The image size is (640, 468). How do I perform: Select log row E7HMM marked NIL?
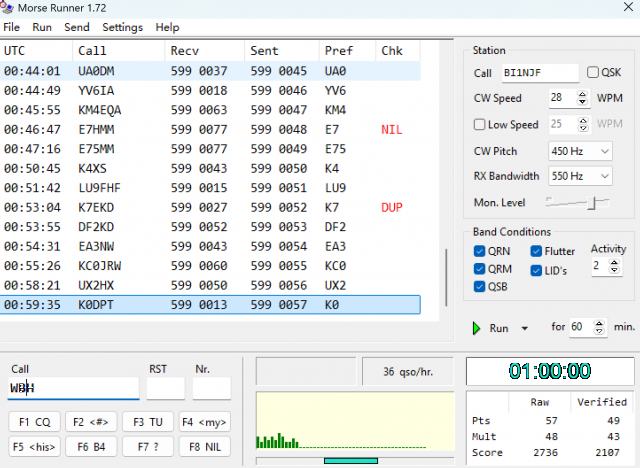click(x=210, y=130)
